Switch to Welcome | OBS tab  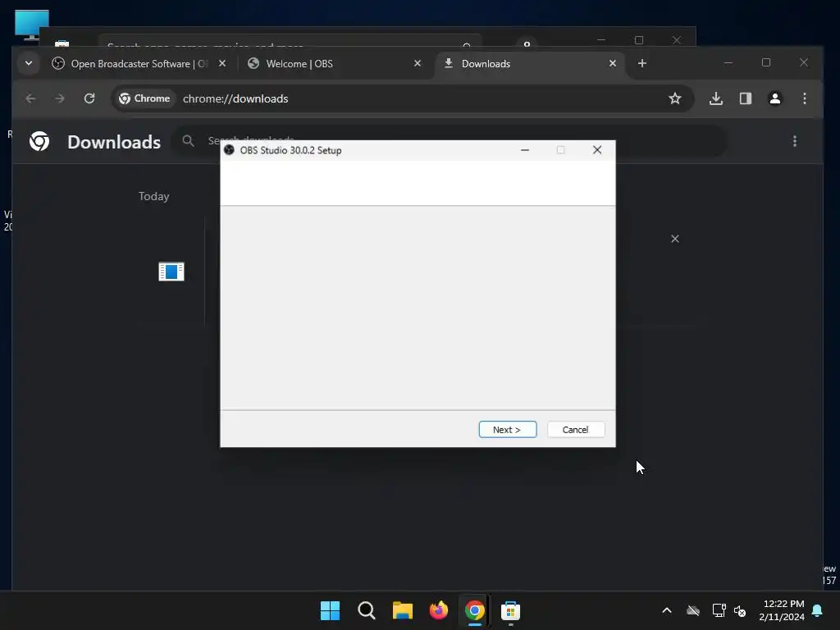pyautogui.click(x=335, y=64)
